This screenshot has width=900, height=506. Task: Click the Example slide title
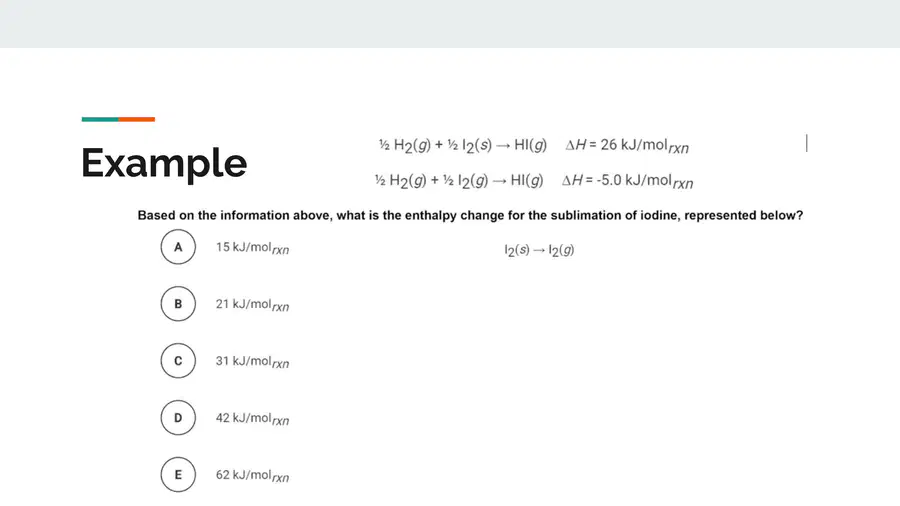point(164,164)
